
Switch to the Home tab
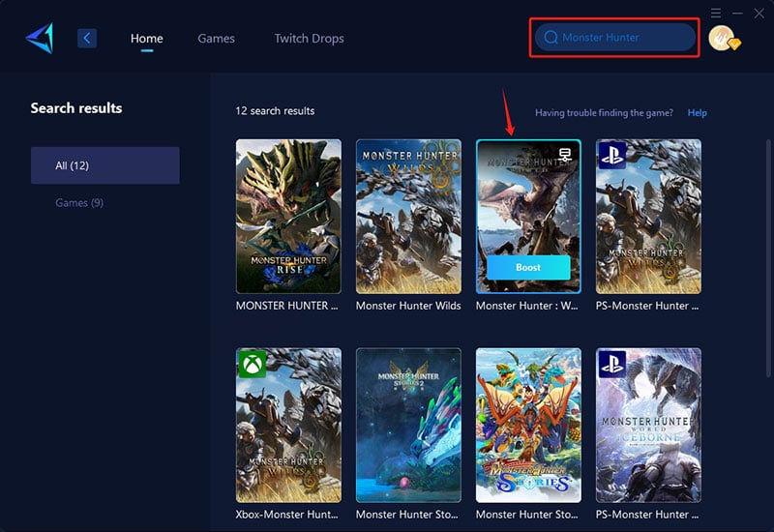coord(147,38)
